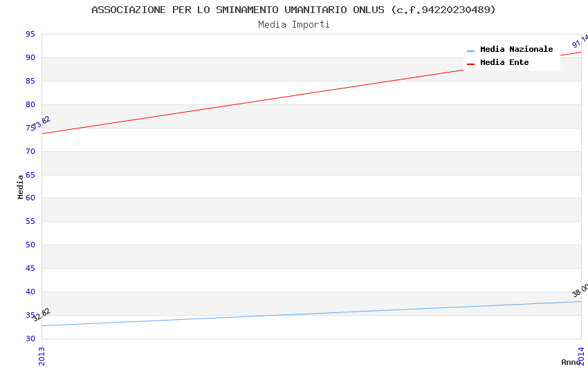This screenshot has width=588, height=380.
Task: Click the 55 y-axis tick label
Action: click(30, 221)
